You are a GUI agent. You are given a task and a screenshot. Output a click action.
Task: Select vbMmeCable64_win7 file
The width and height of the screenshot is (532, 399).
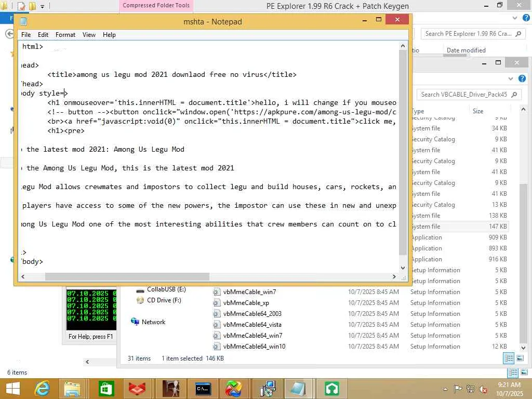252,335
